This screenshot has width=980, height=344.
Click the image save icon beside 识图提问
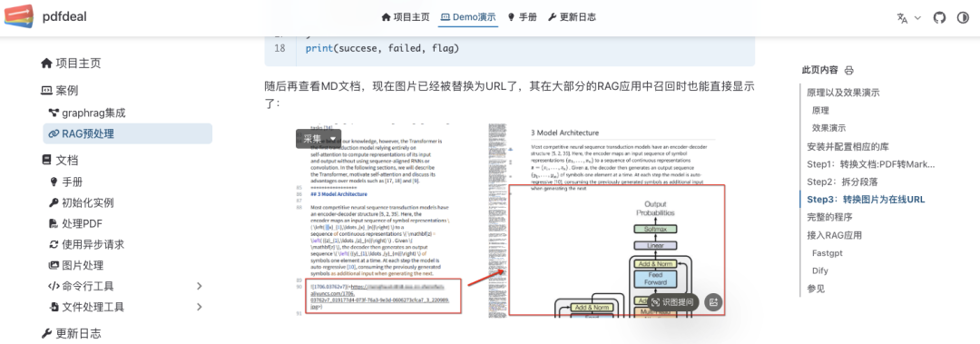(713, 303)
